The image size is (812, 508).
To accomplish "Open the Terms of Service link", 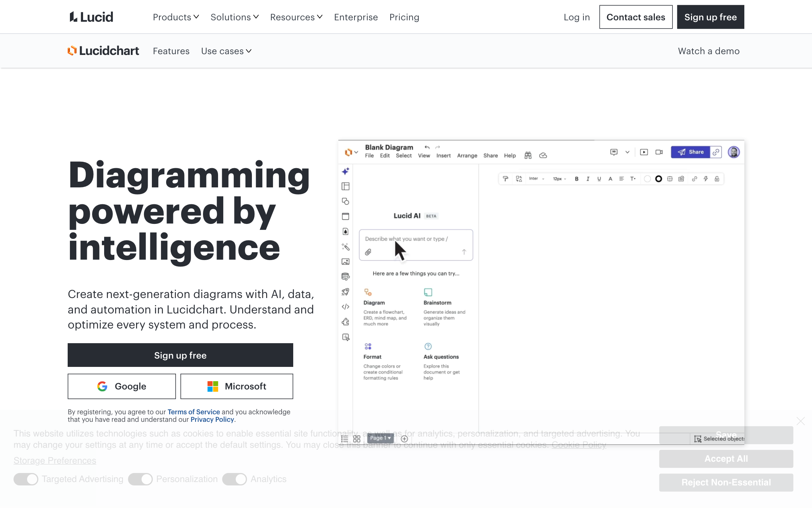I will click(x=194, y=412).
